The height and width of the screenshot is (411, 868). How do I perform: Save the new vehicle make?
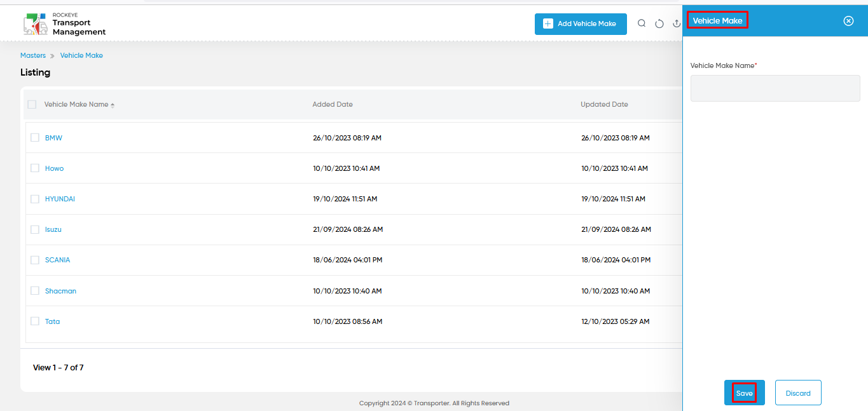pos(745,393)
